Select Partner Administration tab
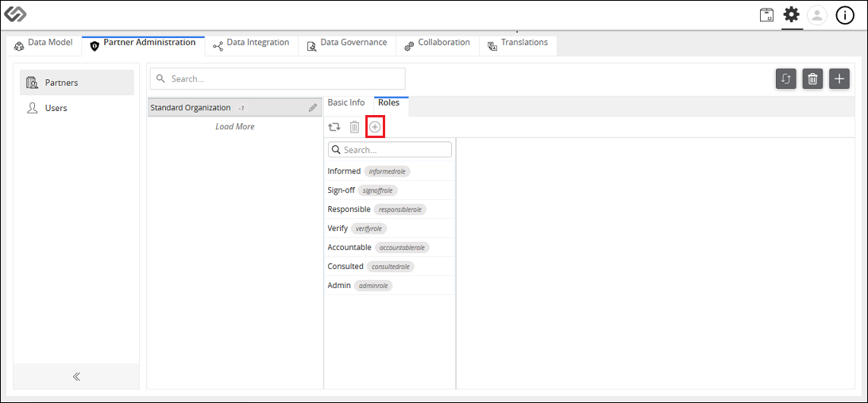This screenshot has width=868, height=403. pyautogui.click(x=144, y=45)
